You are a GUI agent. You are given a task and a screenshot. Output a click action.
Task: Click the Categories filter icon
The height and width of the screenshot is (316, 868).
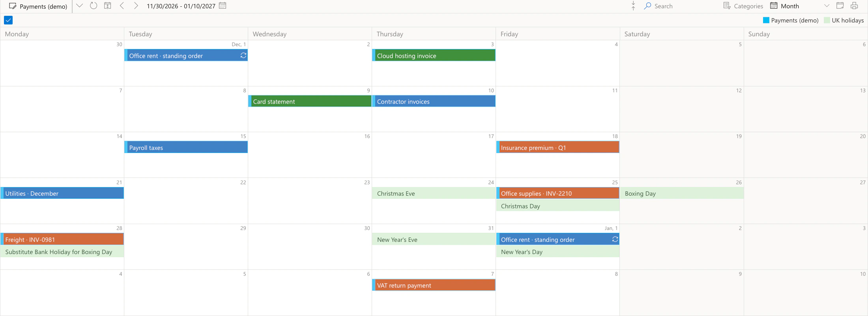coord(727,6)
